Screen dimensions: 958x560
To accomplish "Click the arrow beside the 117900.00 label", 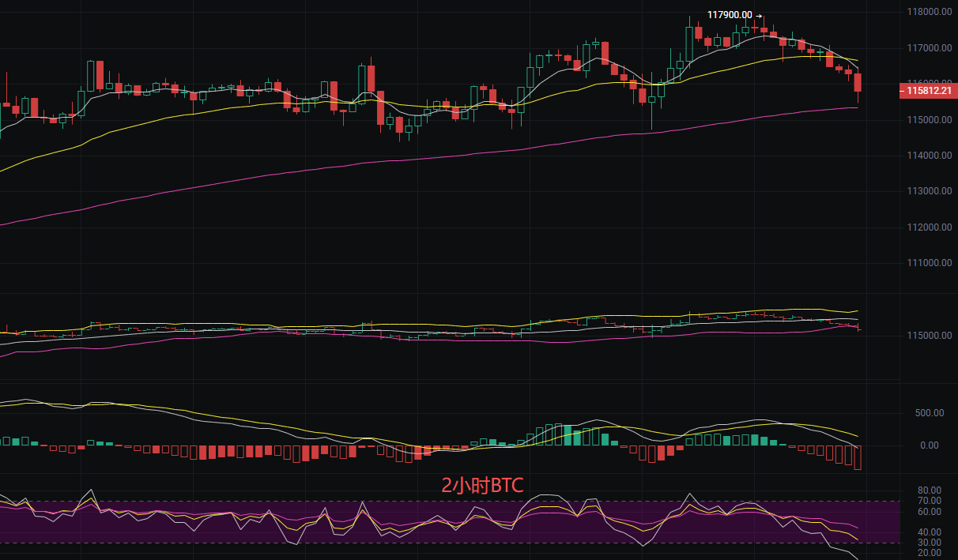I will (760, 15).
